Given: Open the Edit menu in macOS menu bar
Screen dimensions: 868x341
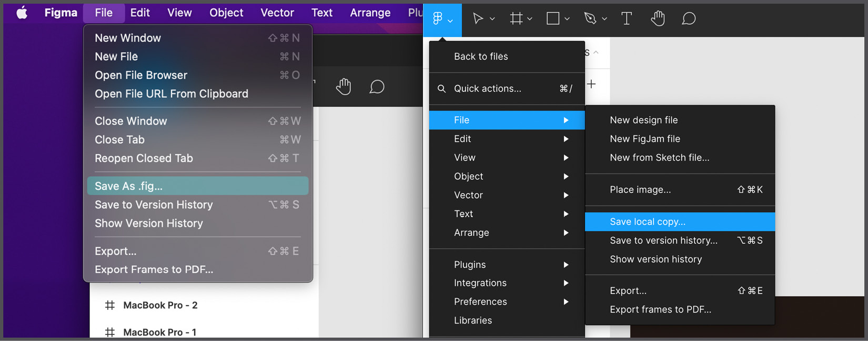Looking at the screenshot, I should tap(140, 13).
